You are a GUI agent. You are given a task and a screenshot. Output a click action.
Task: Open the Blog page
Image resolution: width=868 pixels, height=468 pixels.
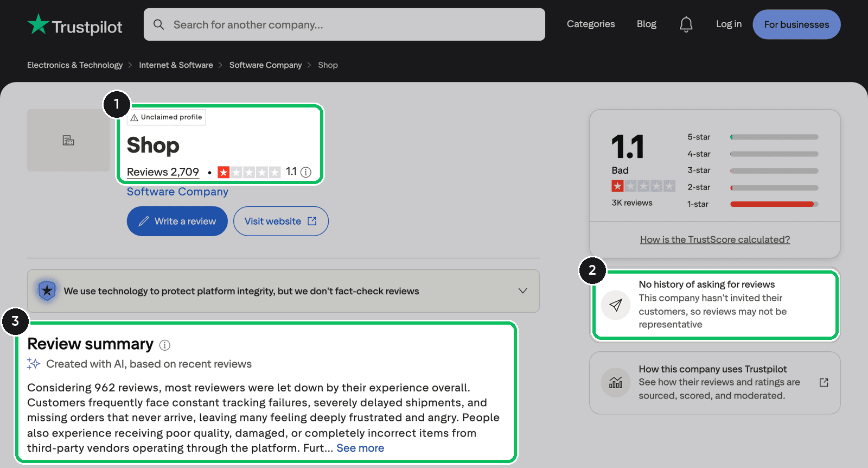click(x=647, y=24)
